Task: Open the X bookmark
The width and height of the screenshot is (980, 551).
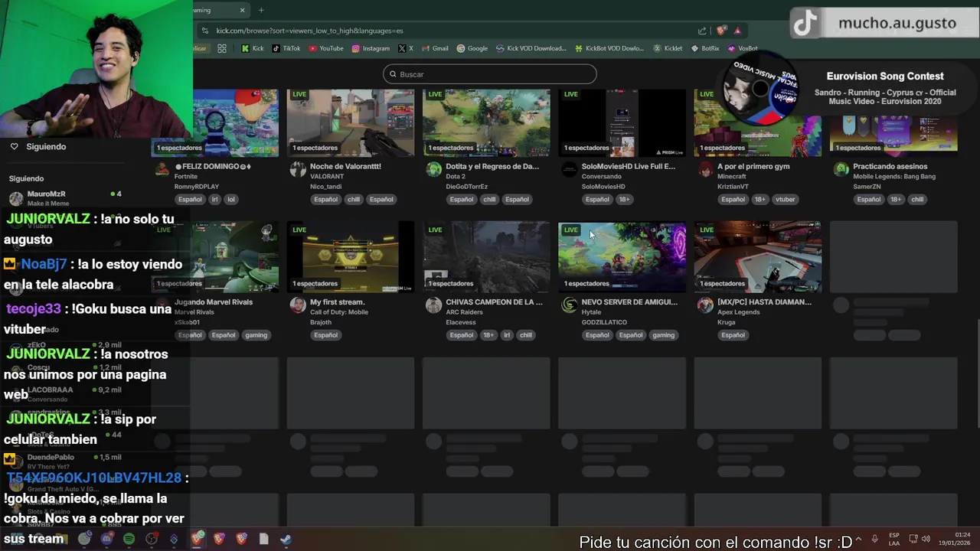Action: (x=406, y=48)
